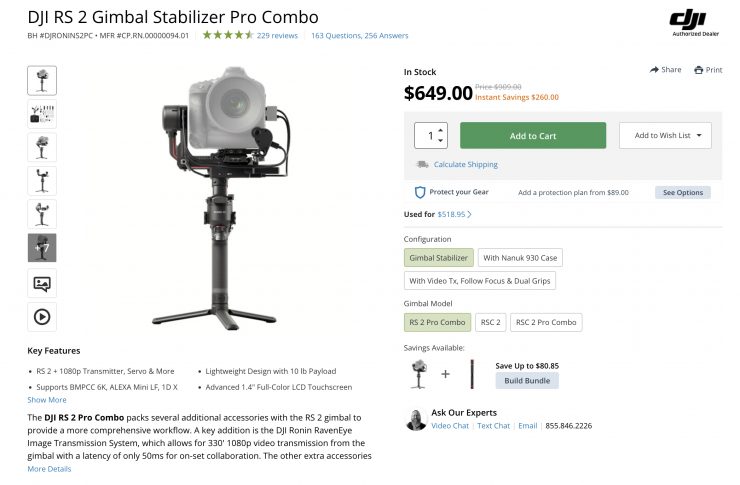Start a Video Chat with experts
Image resolution: width=740 pixels, height=485 pixels.
pos(450,425)
